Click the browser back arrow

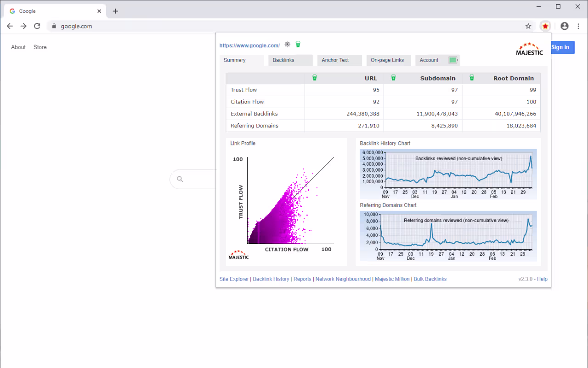click(10, 26)
